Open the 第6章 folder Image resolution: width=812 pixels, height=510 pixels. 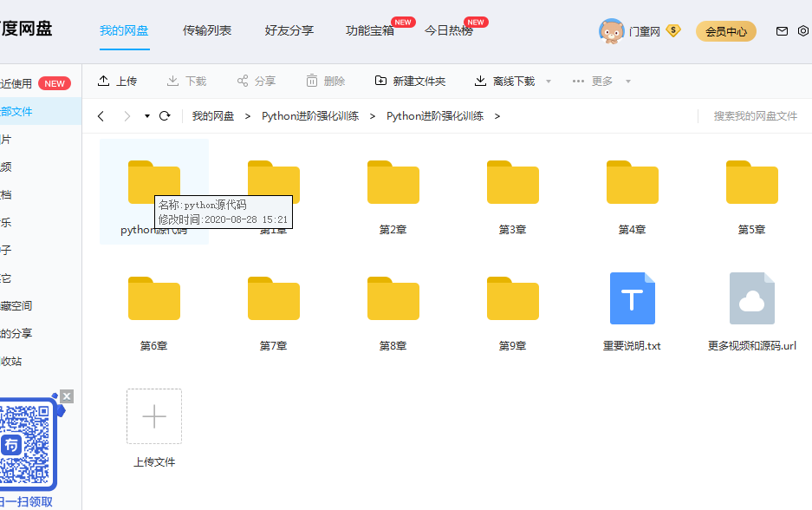tap(153, 298)
